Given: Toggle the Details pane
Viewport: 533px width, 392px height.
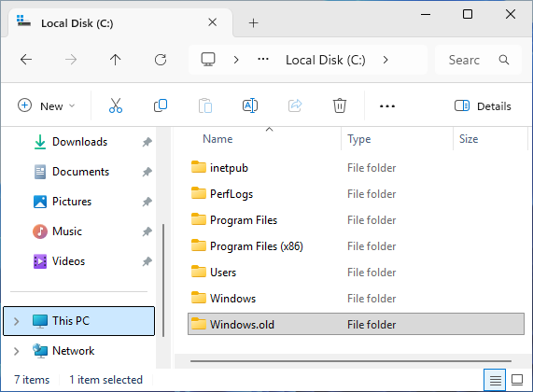Looking at the screenshot, I should (483, 106).
